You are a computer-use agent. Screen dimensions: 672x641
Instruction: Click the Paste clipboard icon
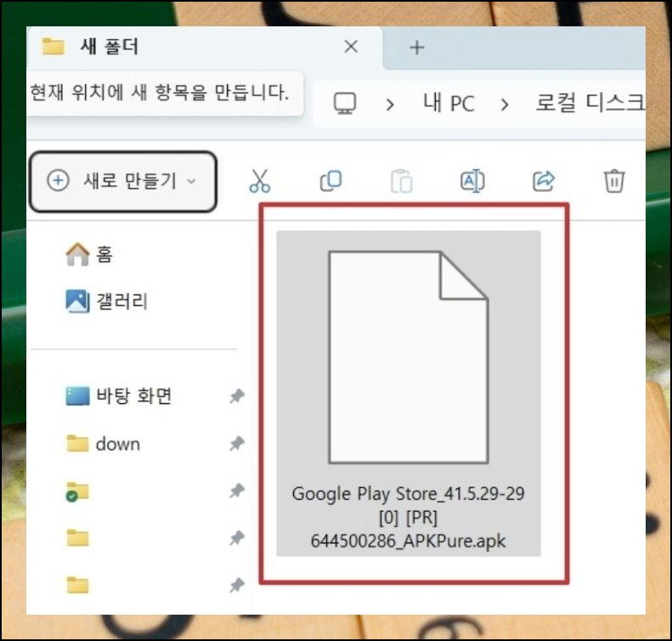pyautogui.click(x=402, y=181)
